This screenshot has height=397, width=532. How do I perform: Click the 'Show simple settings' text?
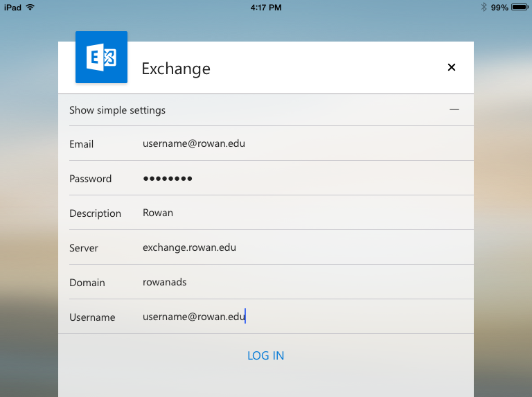click(x=117, y=110)
